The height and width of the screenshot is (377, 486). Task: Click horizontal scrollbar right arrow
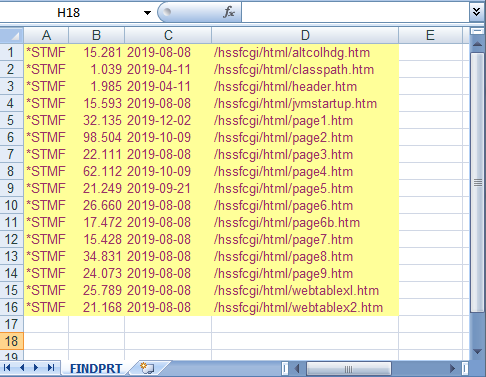click(x=452, y=368)
